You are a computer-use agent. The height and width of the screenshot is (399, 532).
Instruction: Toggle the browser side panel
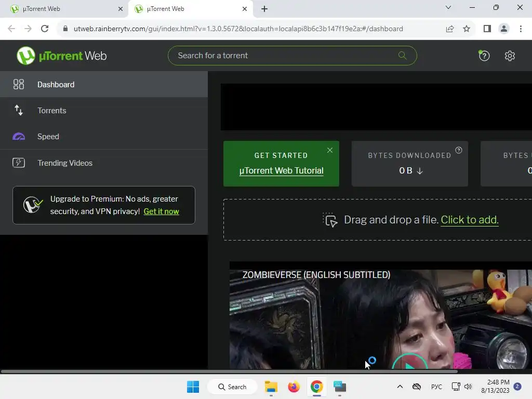pos(487,29)
